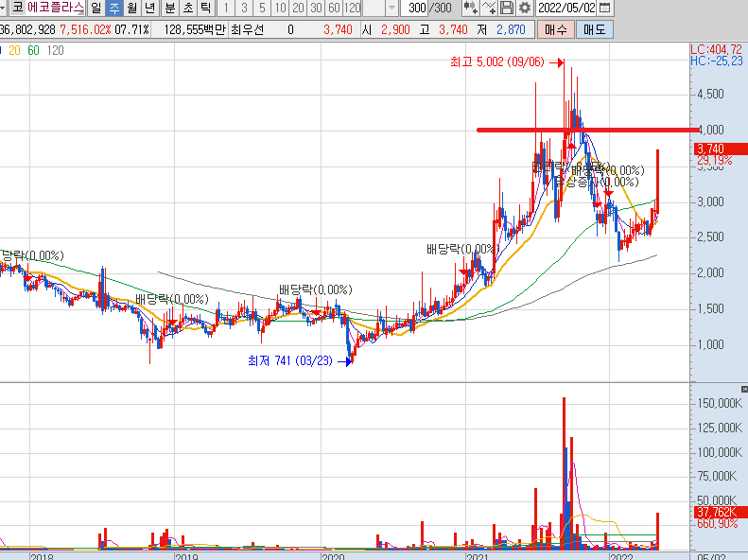Viewport: 748px width, 560px height.
Task: Click the 20 moving average legend label
Action: click(x=14, y=50)
